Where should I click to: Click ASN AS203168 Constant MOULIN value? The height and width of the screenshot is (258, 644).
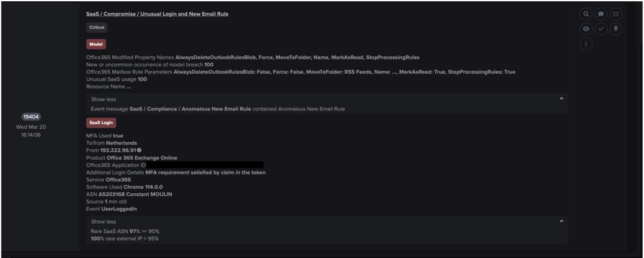(135, 194)
